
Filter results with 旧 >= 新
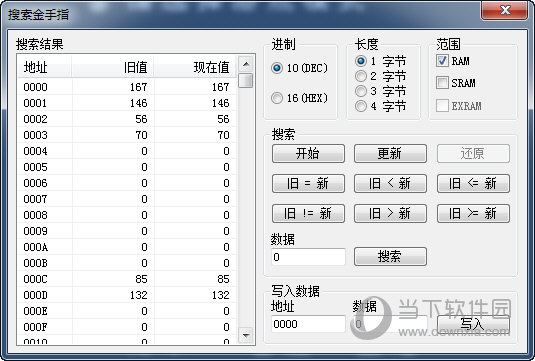tap(473, 214)
